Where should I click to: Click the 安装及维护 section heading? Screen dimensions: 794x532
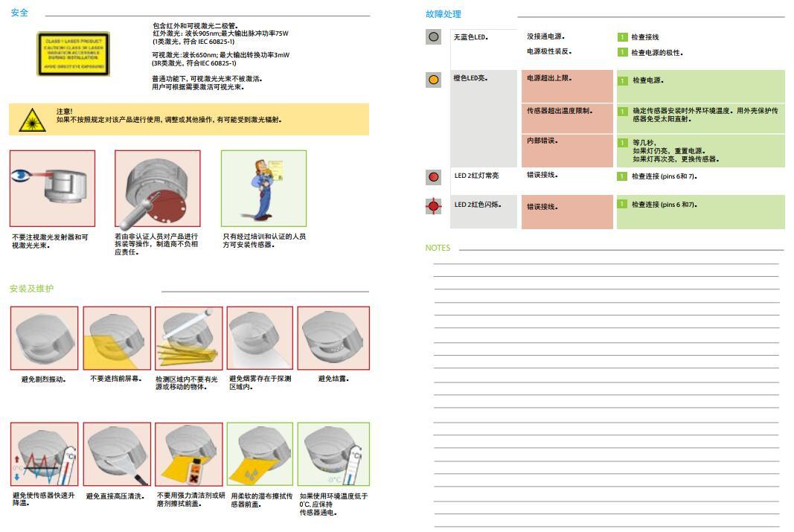click(31, 289)
